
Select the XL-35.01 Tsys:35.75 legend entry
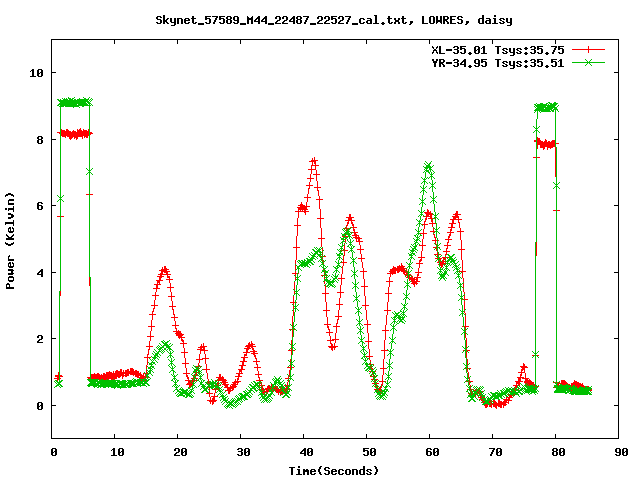498,50
